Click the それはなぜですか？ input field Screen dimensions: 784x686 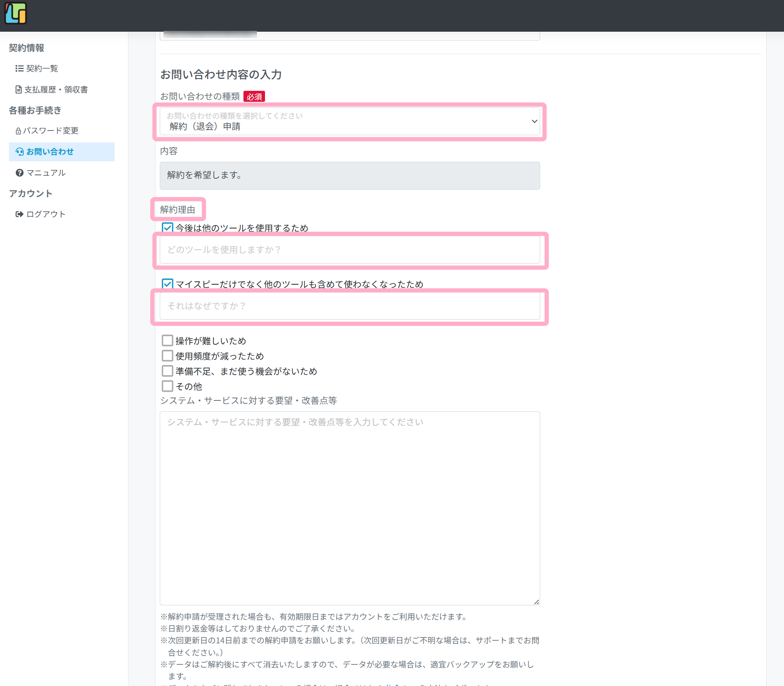[x=349, y=306]
